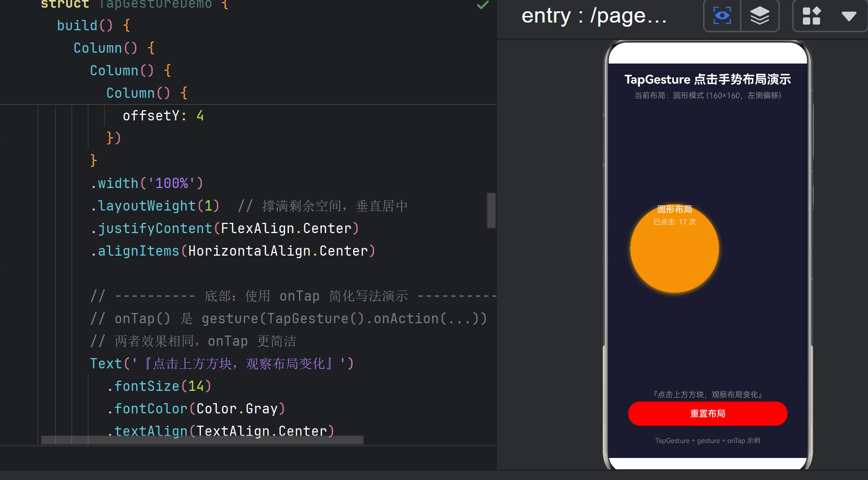
Task: Click the green checkmark inspection indicator
Action: tap(483, 5)
